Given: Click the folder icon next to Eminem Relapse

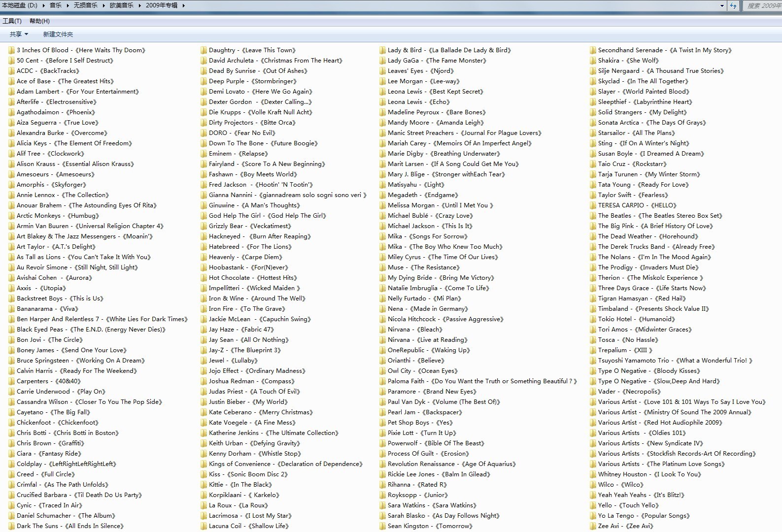Looking at the screenshot, I should pyautogui.click(x=204, y=154).
